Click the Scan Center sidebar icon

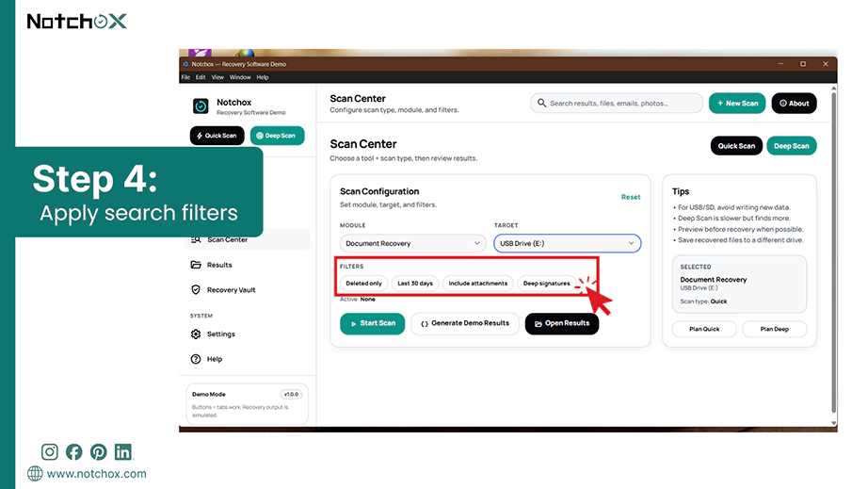click(196, 240)
